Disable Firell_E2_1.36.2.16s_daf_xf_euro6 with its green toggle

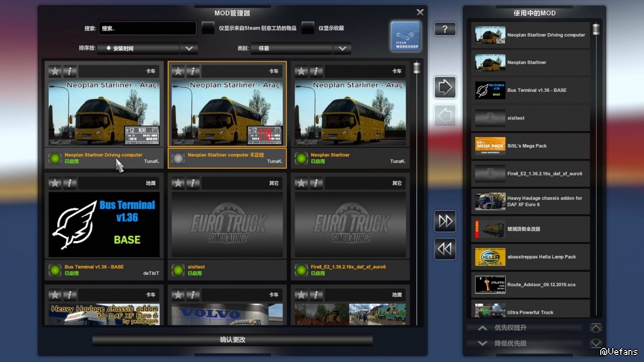pyautogui.click(x=301, y=270)
